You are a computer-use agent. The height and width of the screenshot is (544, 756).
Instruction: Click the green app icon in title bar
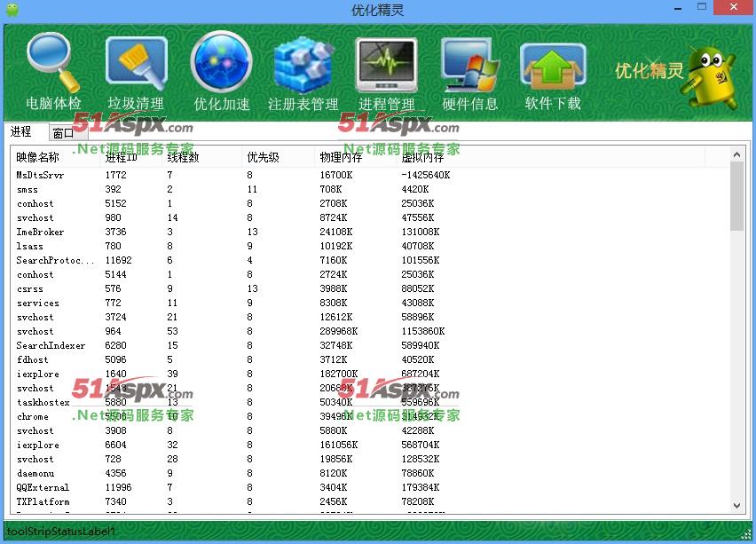pos(12,9)
